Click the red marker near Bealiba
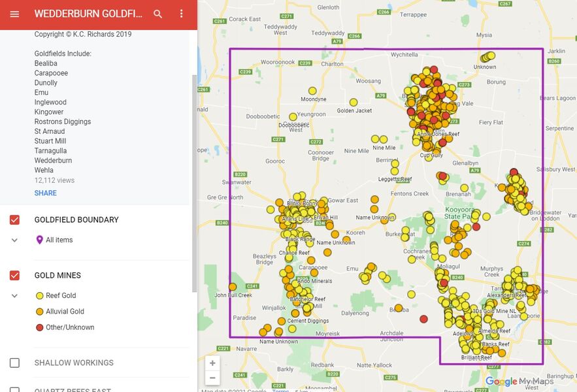The width and height of the screenshot is (577, 392). pyautogui.click(x=423, y=319)
